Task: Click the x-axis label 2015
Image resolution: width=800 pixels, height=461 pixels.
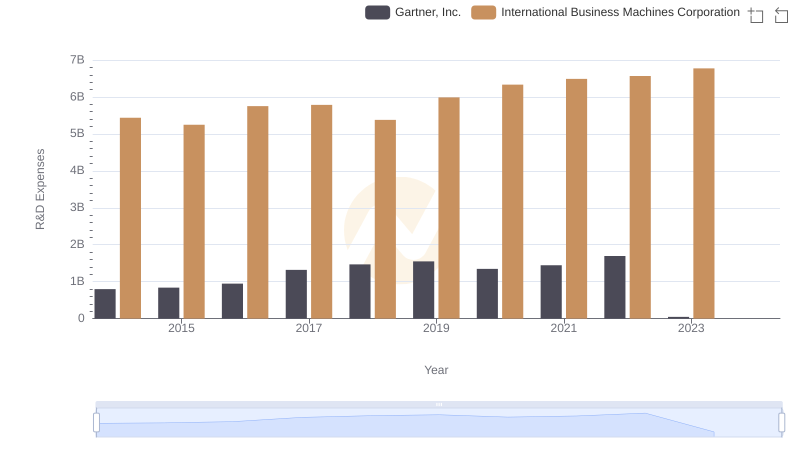Action: click(x=181, y=328)
